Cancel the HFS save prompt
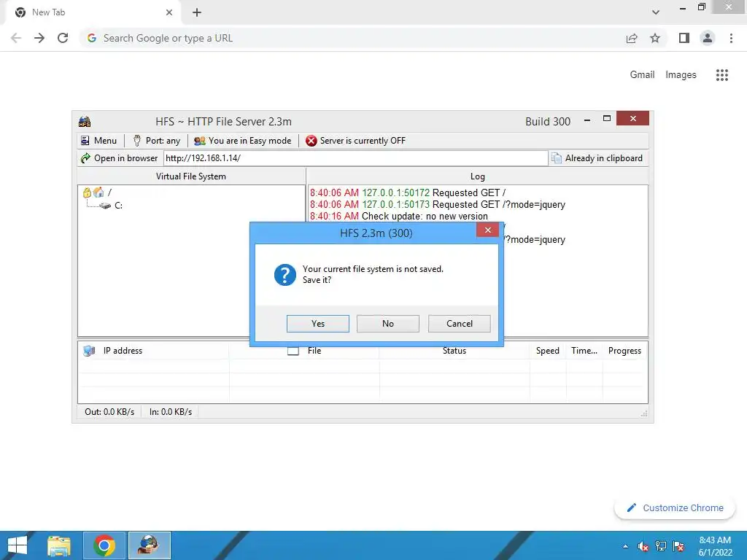 tap(460, 324)
